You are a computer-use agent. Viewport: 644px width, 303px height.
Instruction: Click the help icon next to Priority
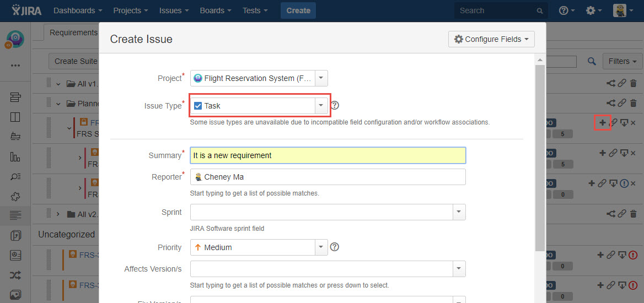[334, 247]
